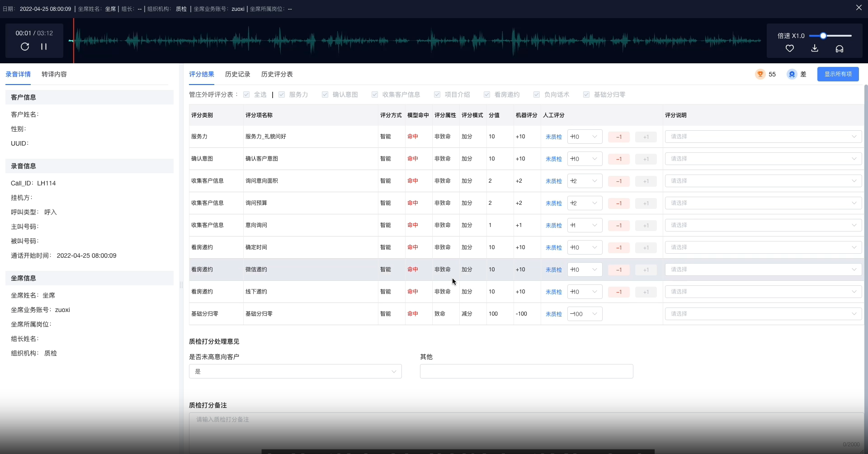Toggle the 基础分归零 checkbox
Screen dimensions: 868x454
tap(586, 95)
